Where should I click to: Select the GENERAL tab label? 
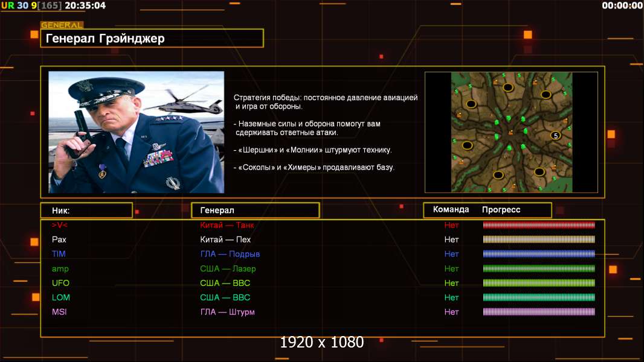62,25
